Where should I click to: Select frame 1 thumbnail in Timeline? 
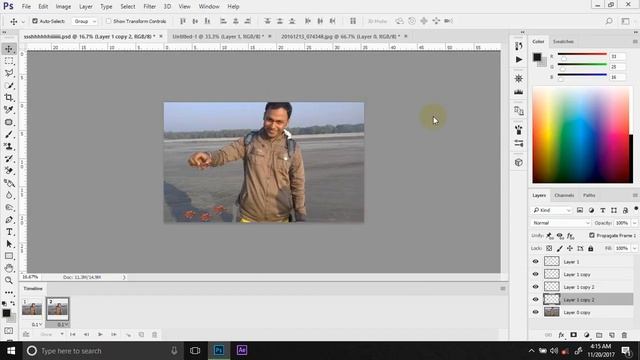pos(32,308)
